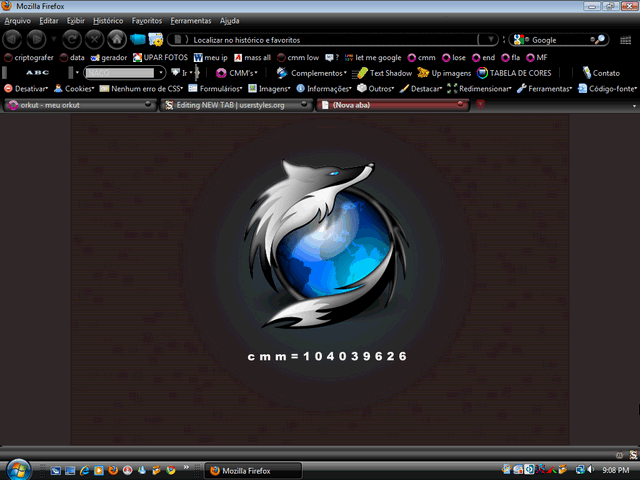Viewport: 640px width, 480px height.
Task: Expand the Cookies web developer menu
Action: tap(74, 89)
